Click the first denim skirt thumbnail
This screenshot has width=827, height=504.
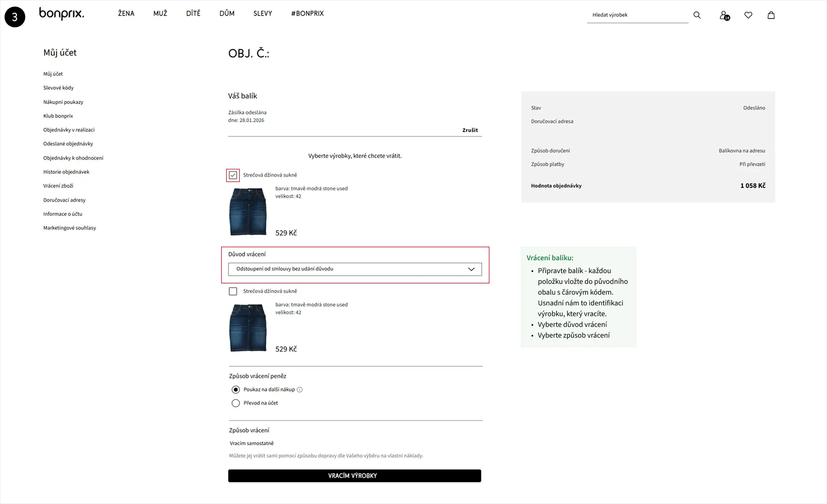(248, 211)
